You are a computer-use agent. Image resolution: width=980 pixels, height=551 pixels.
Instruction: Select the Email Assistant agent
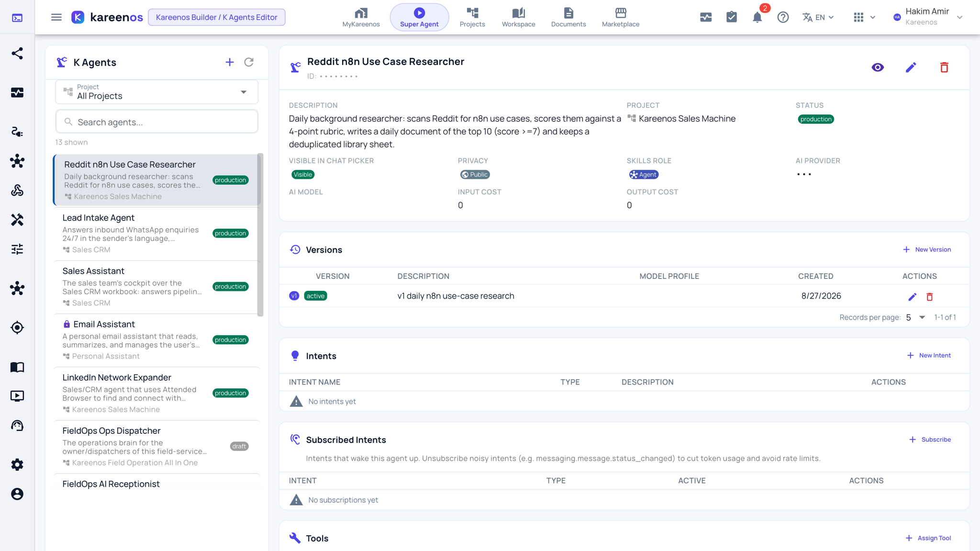pyautogui.click(x=156, y=340)
